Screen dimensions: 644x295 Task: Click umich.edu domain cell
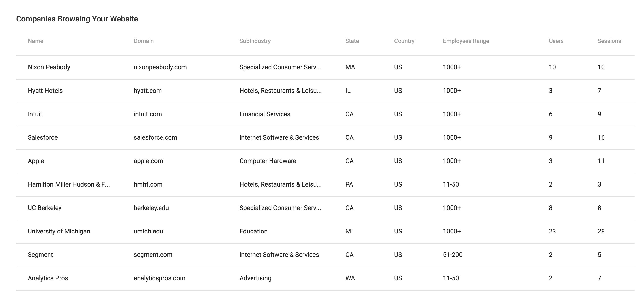pyautogui.click(x=148, y=232)
